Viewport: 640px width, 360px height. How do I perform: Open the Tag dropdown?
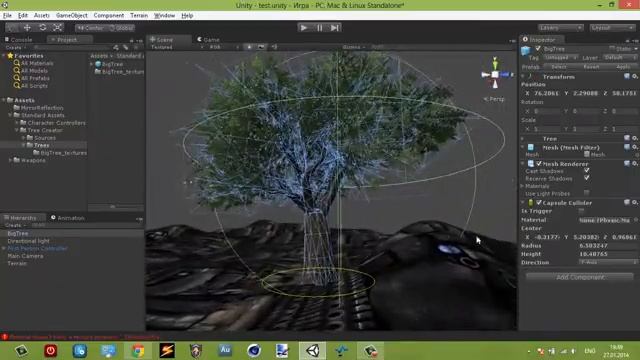(x=561, y=58)
